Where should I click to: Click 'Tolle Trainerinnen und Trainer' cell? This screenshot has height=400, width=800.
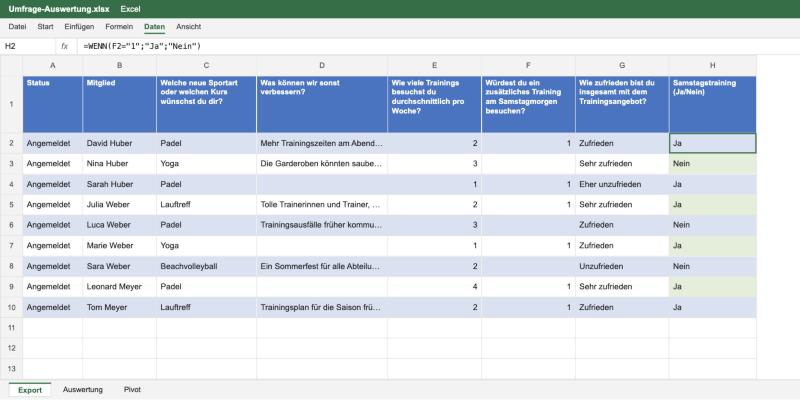(322, 205)
